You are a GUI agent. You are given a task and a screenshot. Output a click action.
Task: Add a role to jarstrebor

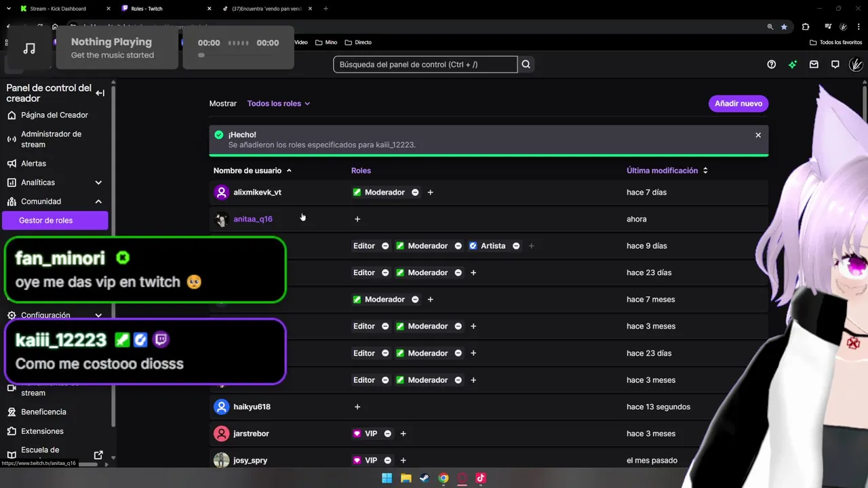tap(403, 434)
